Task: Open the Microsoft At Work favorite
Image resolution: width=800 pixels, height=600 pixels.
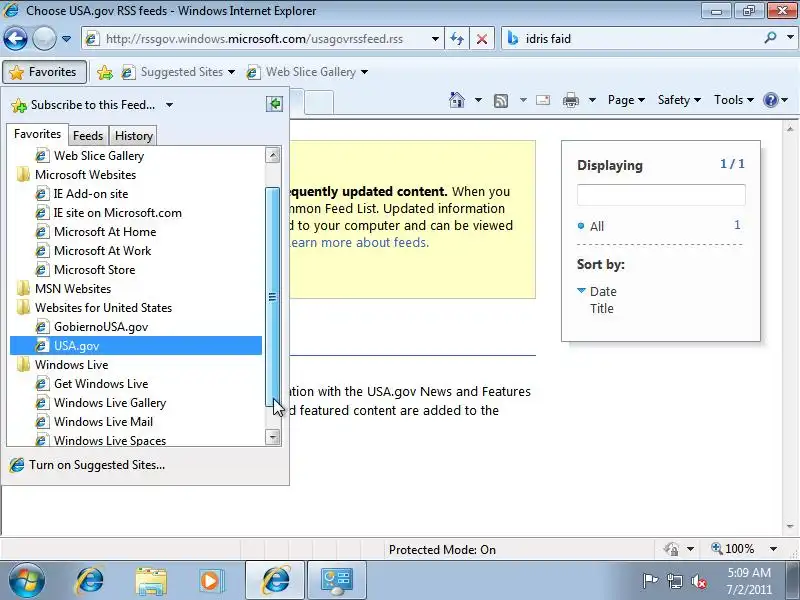Action: click(x=102, y=251)
